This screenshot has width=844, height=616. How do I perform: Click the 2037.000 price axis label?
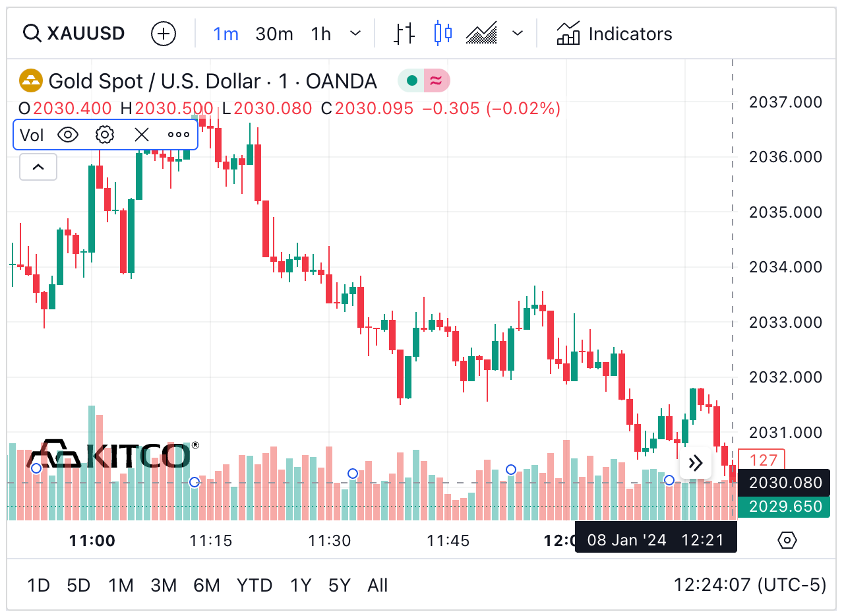tap(786, 102)
